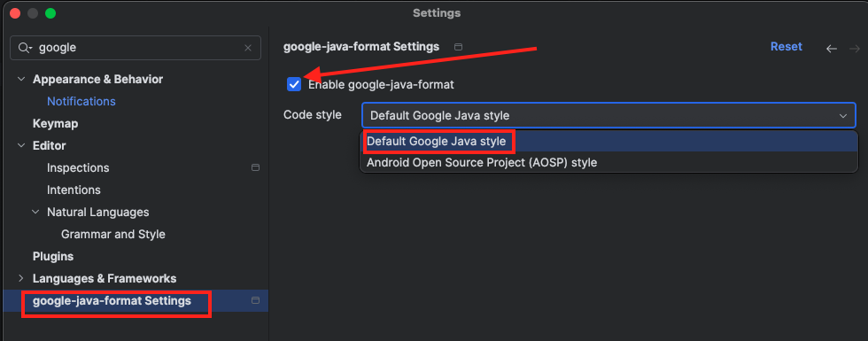
Task: Open search history via the magnifier icon
Action: [25, 48]
